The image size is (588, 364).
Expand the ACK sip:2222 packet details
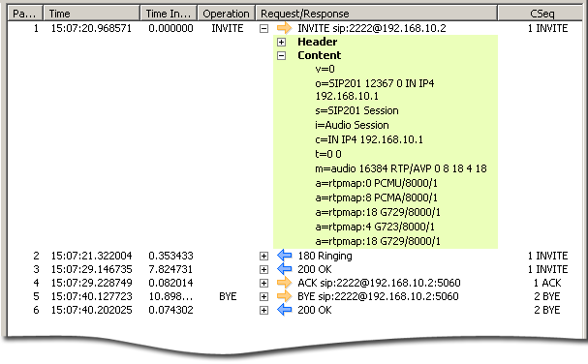tap(264, 283)
